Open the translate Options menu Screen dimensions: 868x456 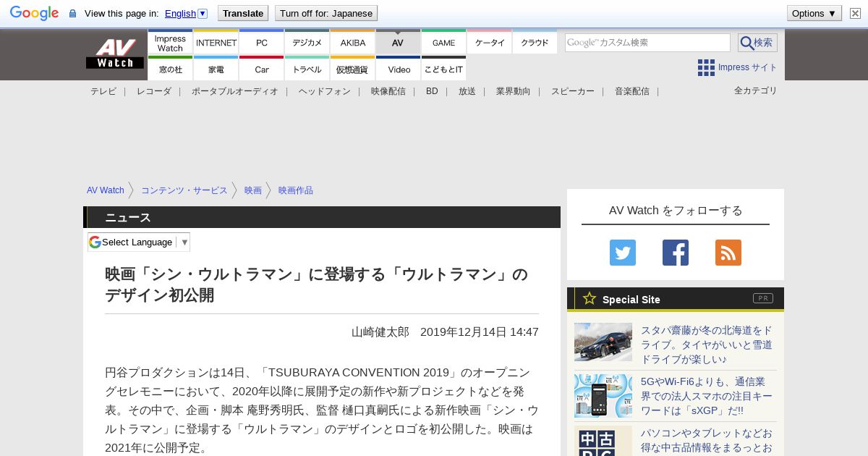[x=814, y=13]
